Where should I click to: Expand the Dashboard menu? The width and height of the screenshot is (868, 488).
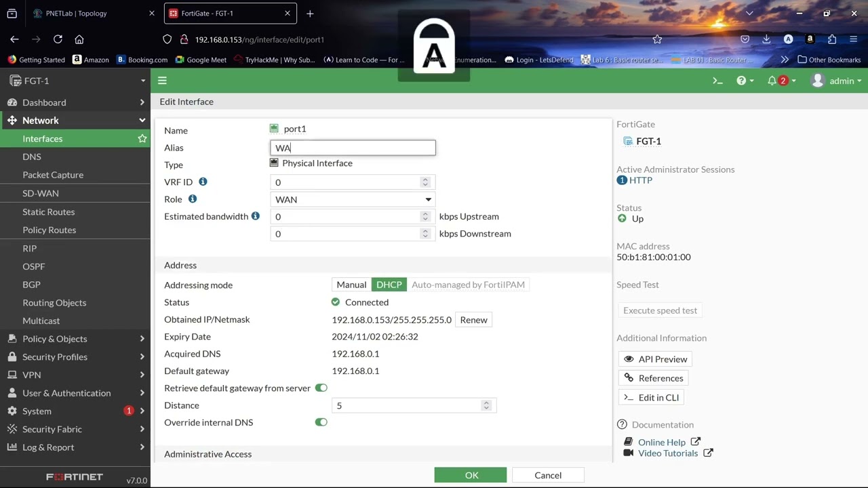75,102
